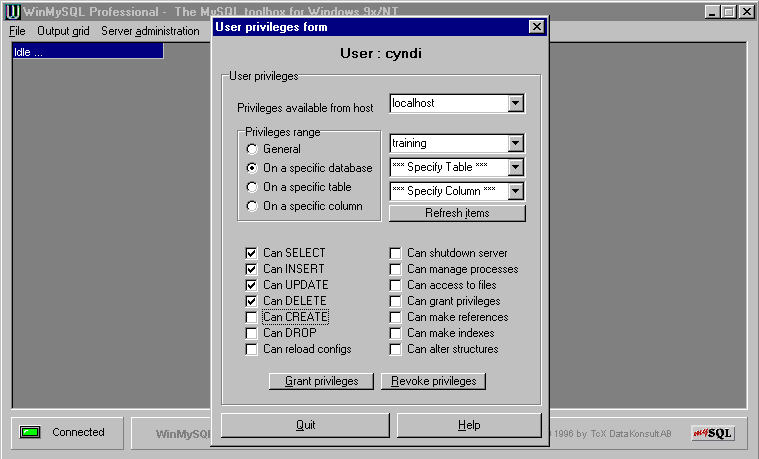This screenshot has width=759, height=459.
Task: Open the Specify Column dropdown arrow
Action: coord(516,191)
